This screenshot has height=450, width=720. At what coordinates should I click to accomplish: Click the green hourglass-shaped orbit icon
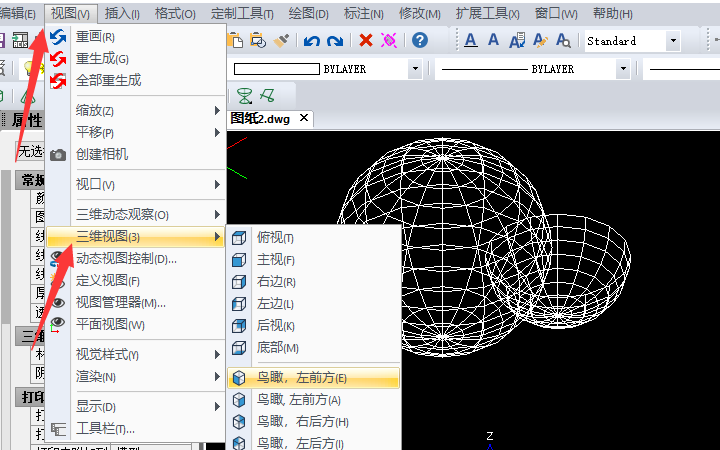click(x=245, y=96)
